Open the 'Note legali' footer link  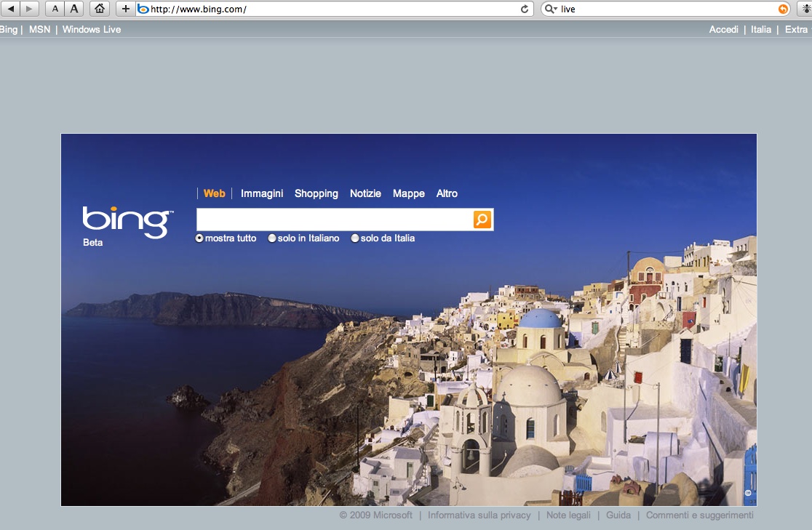(x=568, y=515)
